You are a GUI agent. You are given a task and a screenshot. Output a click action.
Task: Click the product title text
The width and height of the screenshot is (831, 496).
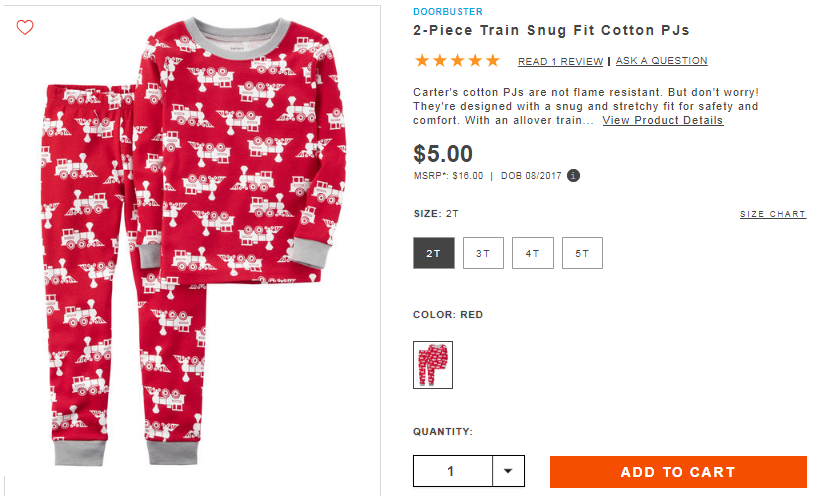(x=551, y=30)
